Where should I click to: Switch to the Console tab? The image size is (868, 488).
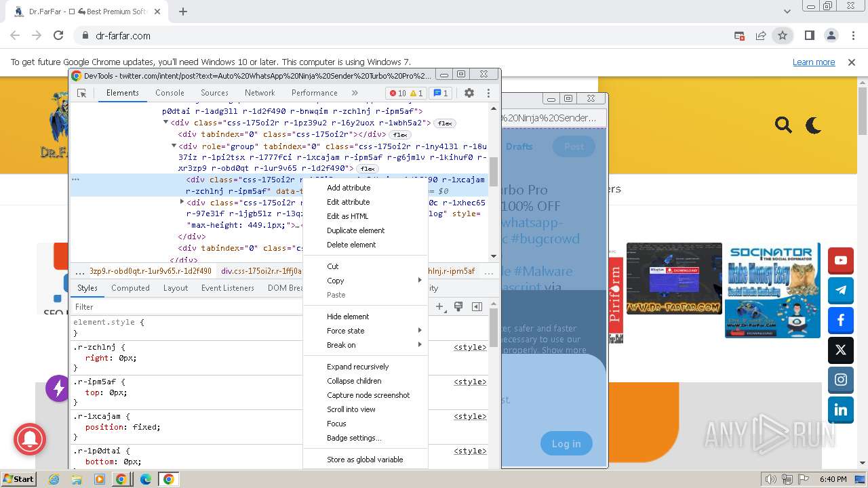(170, 93)
